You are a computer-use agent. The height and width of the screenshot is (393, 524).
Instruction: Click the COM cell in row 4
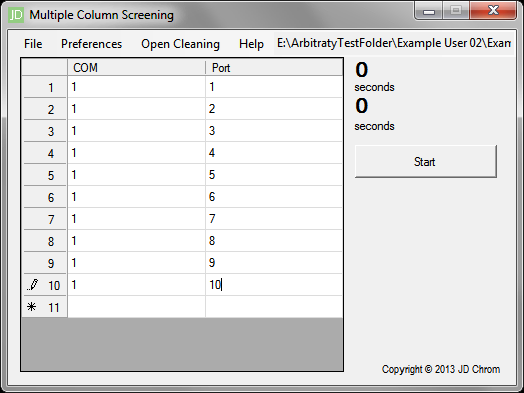pyautogui.click(x=136, y=153)
